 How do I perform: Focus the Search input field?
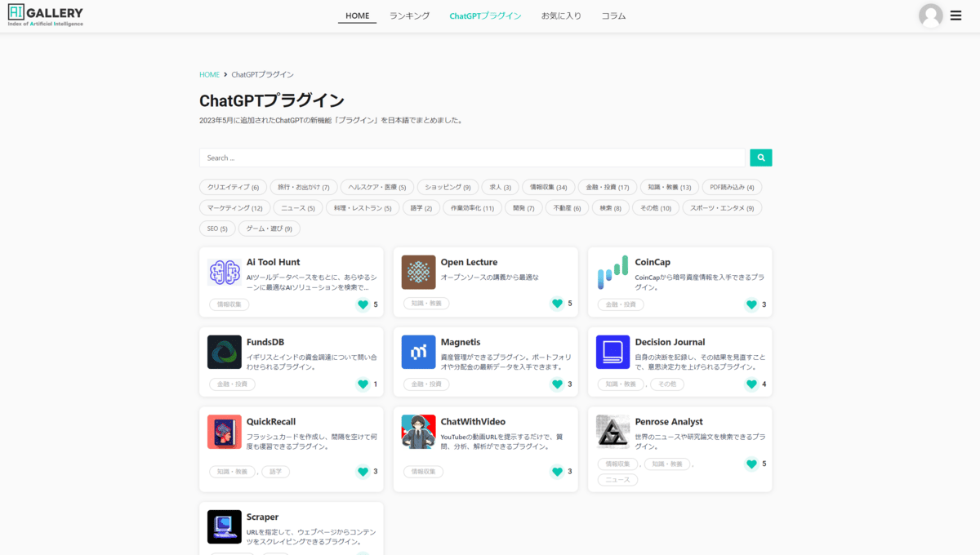coord(472,158)
